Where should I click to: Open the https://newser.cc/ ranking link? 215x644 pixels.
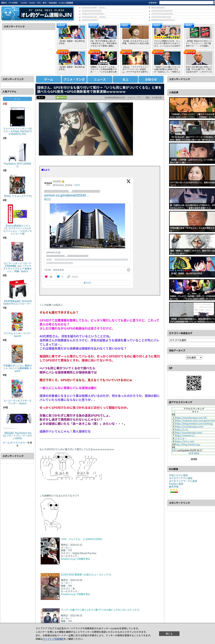[x=185, y=436]
